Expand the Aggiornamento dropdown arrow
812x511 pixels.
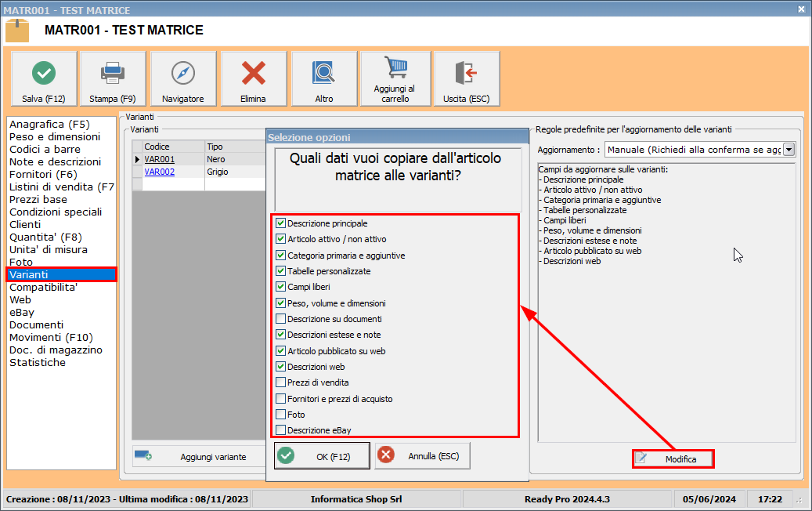(789, 149)
